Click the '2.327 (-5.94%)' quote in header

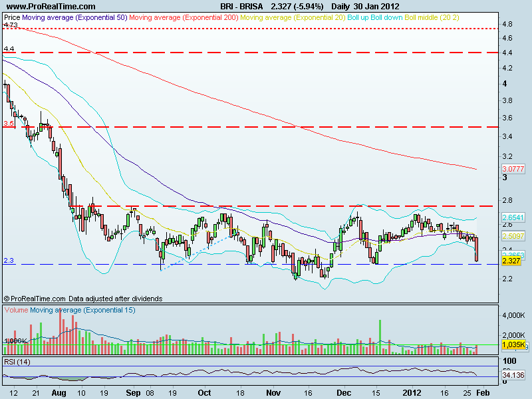pyautogui.click(x=297, y=6)
